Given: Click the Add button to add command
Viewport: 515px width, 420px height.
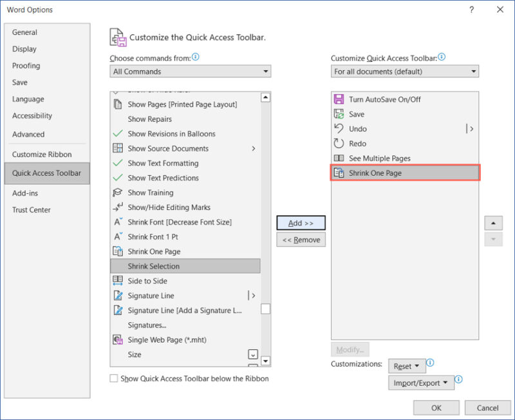Looking at the screenshot, I should pyautogui.click(x=301, y=222).
